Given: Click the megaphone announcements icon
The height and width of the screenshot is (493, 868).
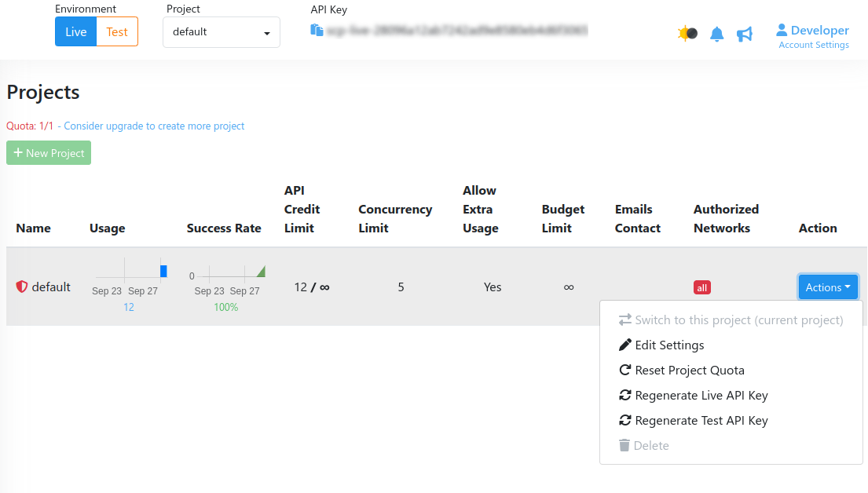Looking at the screenshot, I should click(745, 35).
